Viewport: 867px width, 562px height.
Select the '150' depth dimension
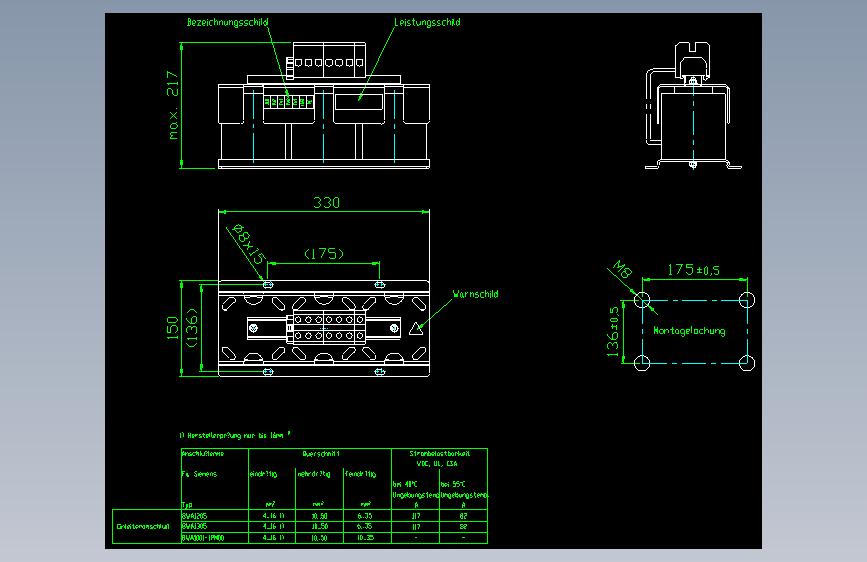173,328
